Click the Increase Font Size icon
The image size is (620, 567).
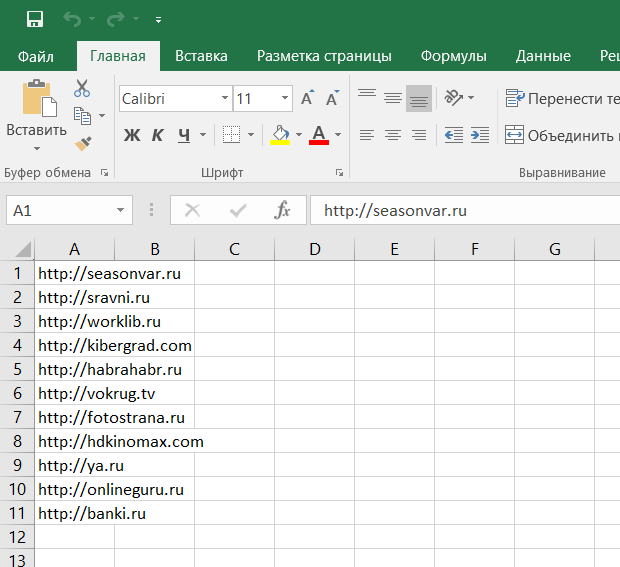pos(308,98)
